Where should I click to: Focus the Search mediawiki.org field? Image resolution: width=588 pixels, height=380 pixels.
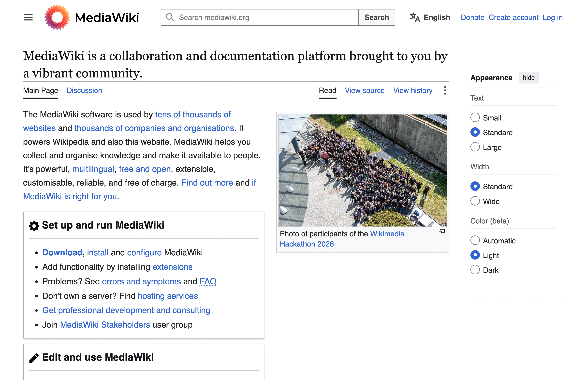click(260, 17)
